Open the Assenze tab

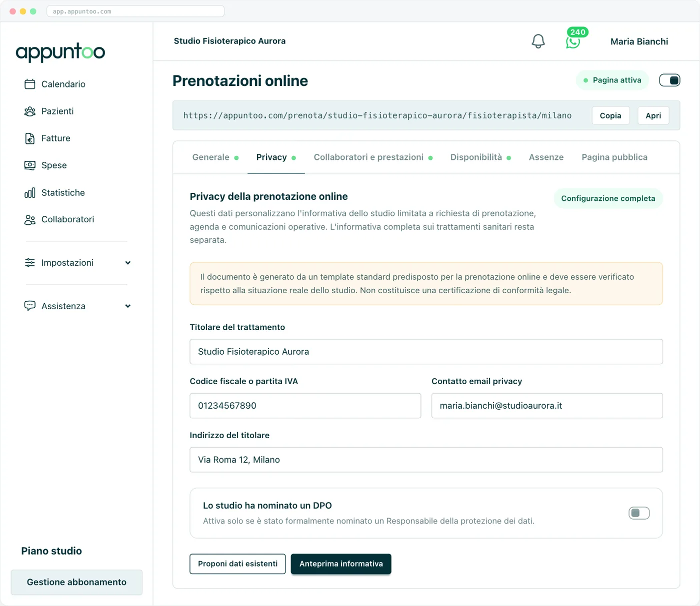pos(546,157)
